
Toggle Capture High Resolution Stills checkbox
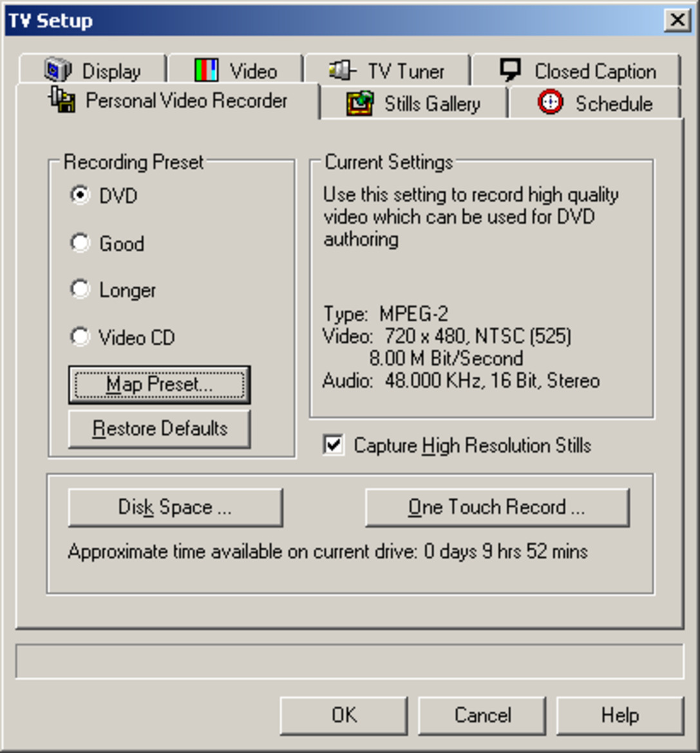click(334, 444)
